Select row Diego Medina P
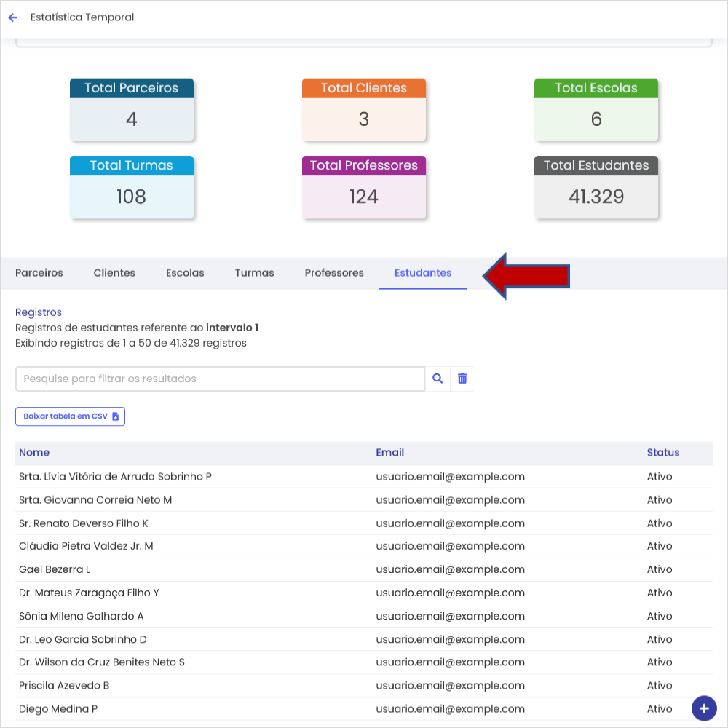This screenshot has height=728, width=728. tap(364, 709)
